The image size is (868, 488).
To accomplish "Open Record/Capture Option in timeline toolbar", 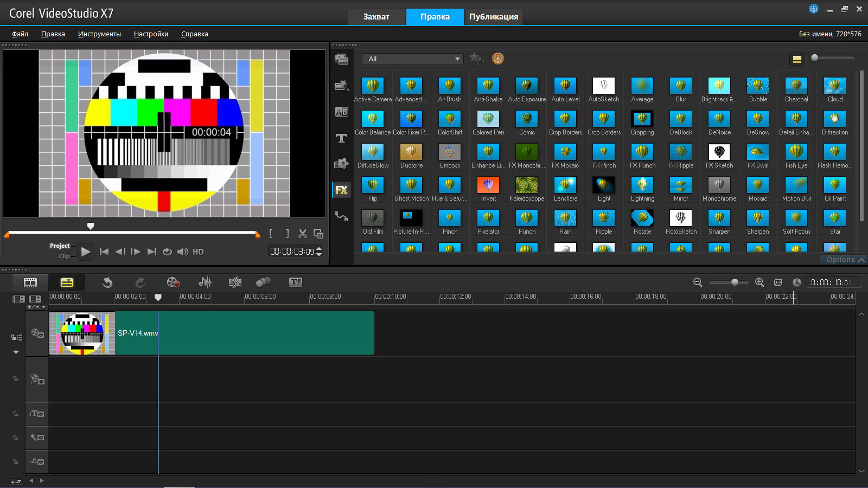I will 173,282.
